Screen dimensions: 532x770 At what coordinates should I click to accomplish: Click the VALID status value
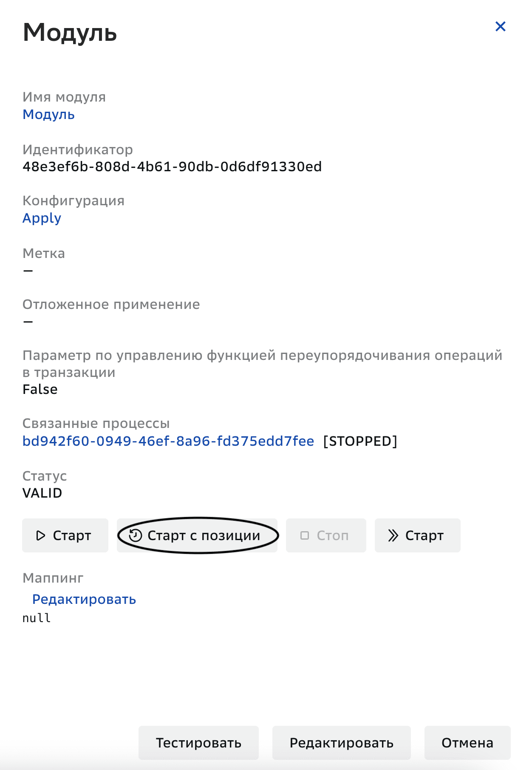[x=42, y=493]
